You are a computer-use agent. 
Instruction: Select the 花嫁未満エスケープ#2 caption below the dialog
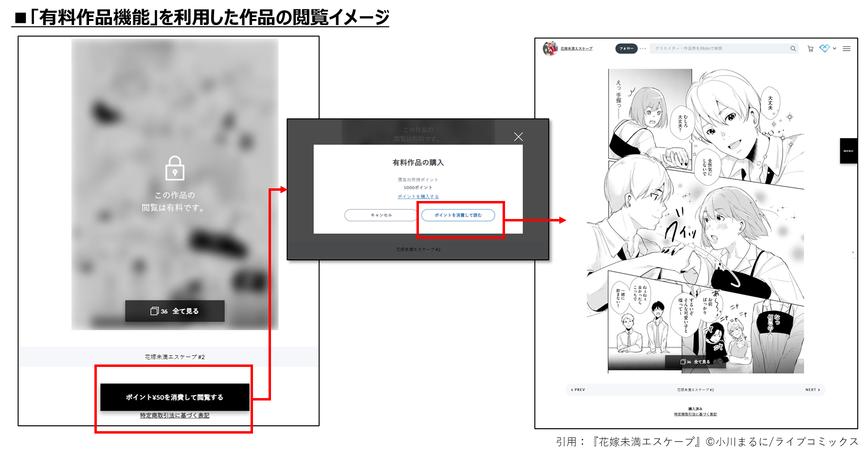(418, 250)
